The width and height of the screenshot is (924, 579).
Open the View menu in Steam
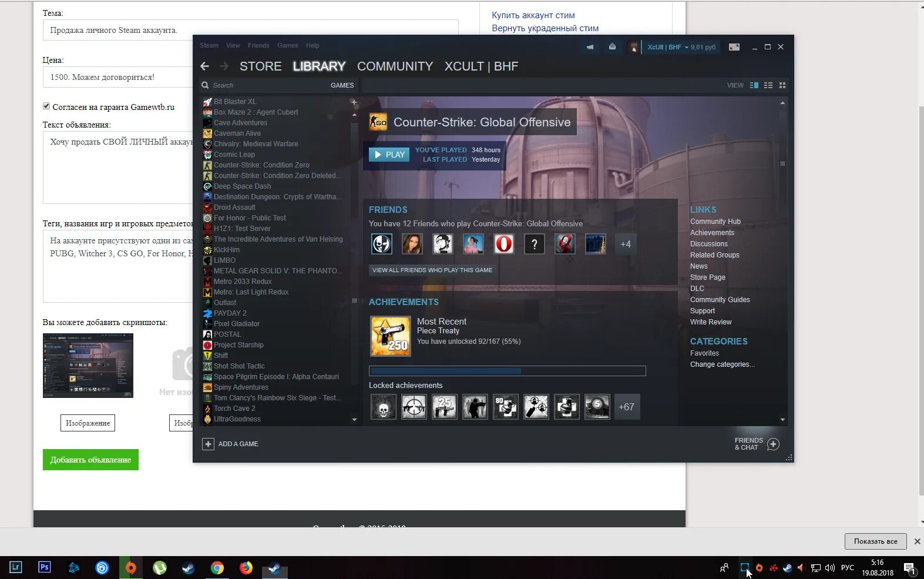(x=233, y=45)
